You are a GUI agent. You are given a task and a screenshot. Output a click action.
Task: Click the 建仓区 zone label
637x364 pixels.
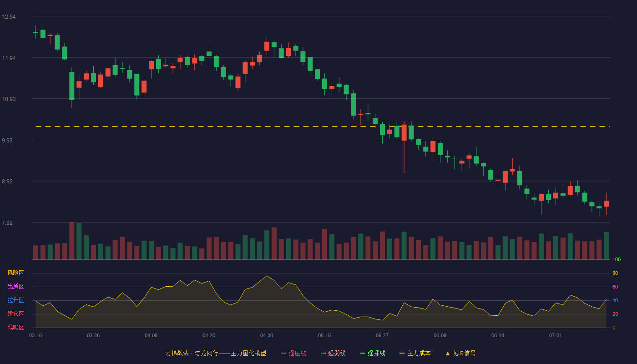point(15,314)
